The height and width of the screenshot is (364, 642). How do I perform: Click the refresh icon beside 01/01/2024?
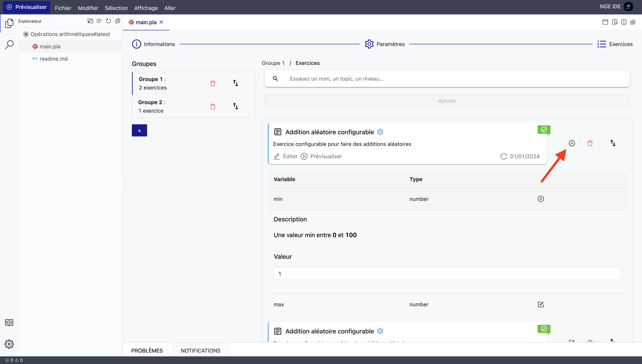pyautogui.click(x=503, y=157)
